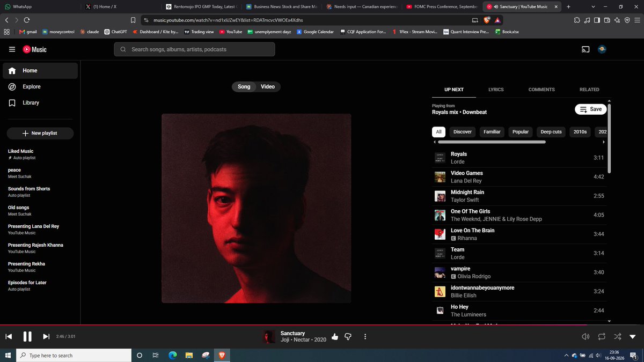The width and height of the screenshot is (644, 362).
Task: Click the search songs input field
Action: [x=194, y=49]
